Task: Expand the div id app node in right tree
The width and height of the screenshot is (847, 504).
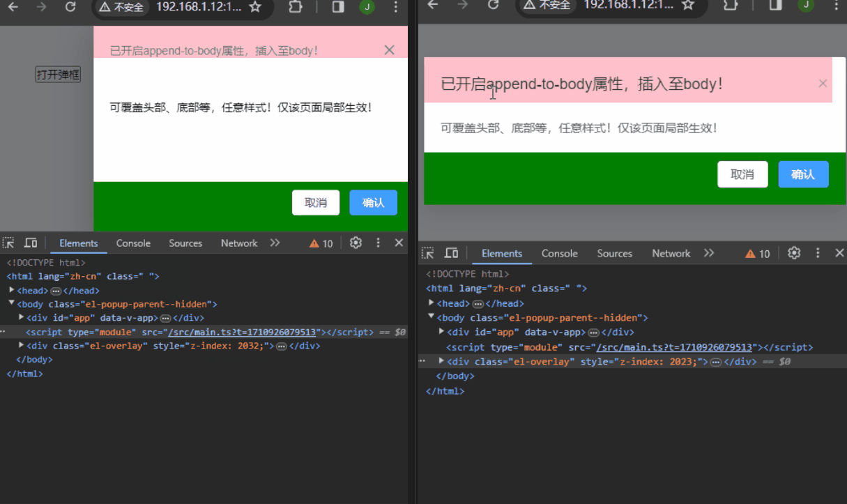Action: (440, 332)
